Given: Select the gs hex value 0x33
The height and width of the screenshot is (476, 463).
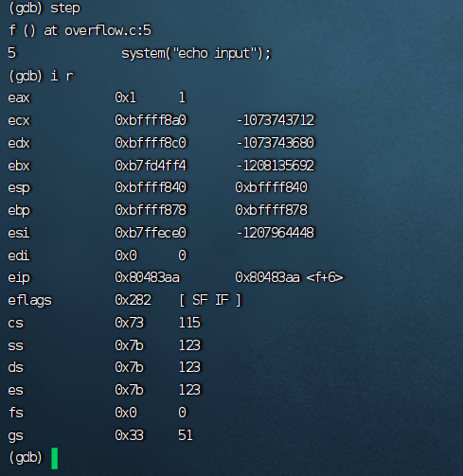Looking at the screenshot, I should 129,435.
